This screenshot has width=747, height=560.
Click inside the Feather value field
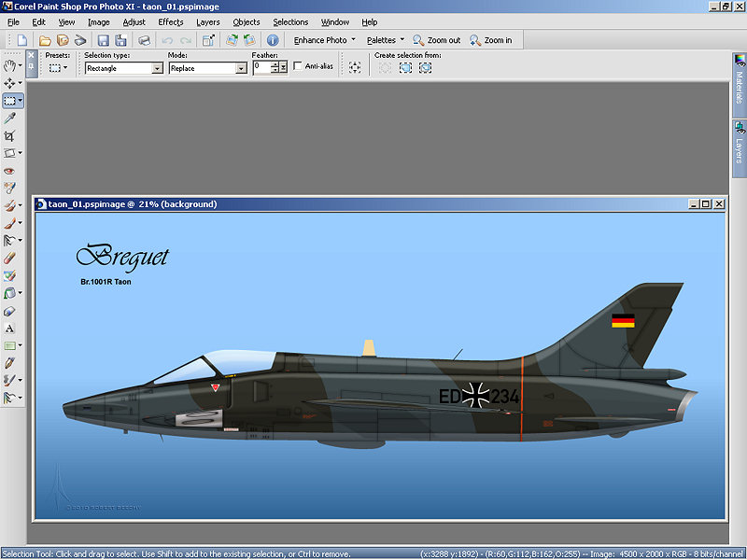pyautogui.click(x=261, y=67)
